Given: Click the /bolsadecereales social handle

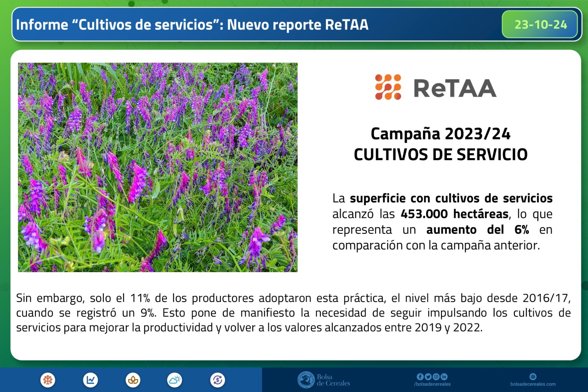Looking at the screenshot, I should point(433,384).
